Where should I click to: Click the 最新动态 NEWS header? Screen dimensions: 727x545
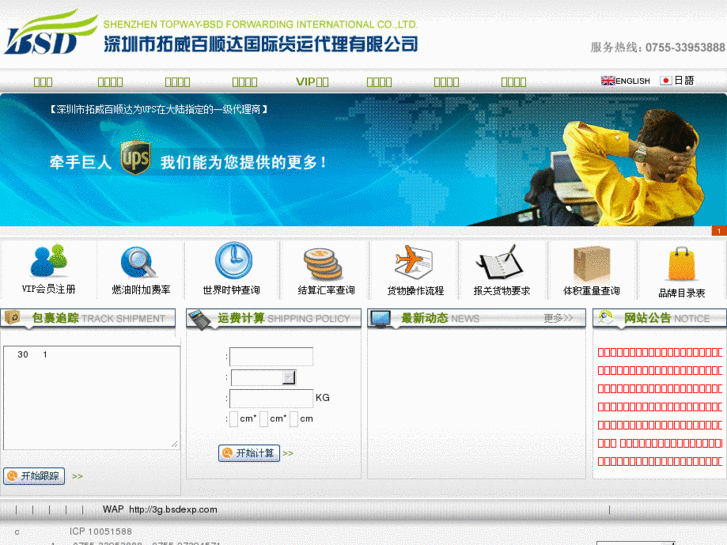[x=477, y=318]
